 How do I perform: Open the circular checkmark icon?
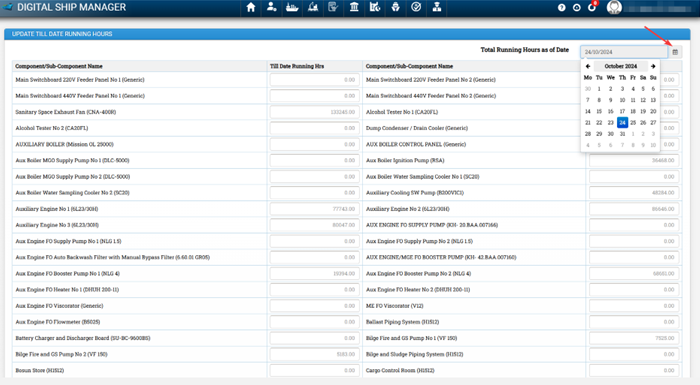coord(416,7)
